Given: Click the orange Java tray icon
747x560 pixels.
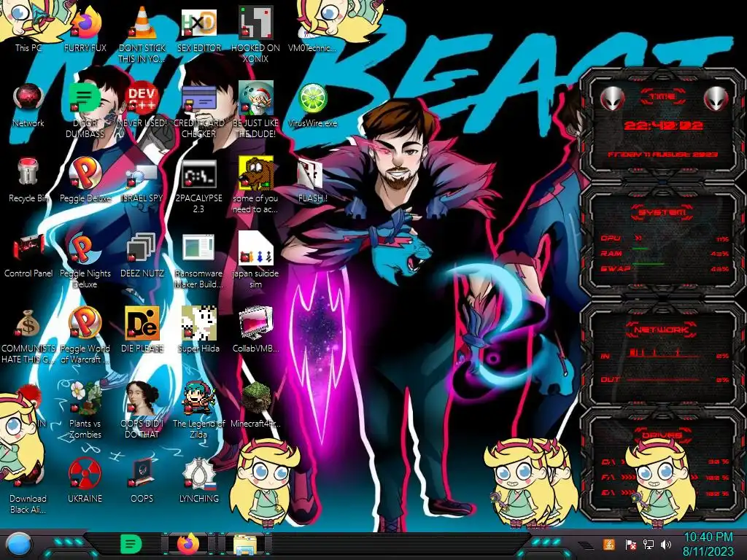Looking at the screenshot, I should 609,545.
